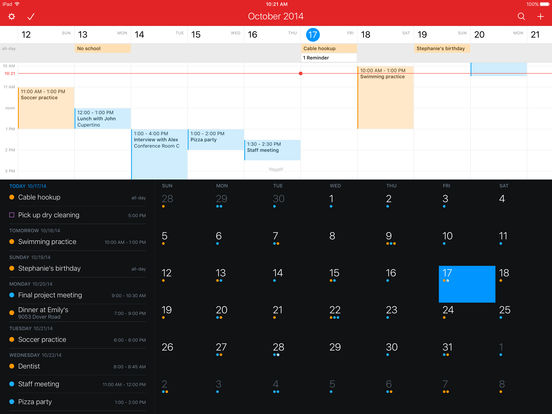Screen dimensions: 552x414
Task: Click orange dot beside Dentist entry
Action: [12, 366]
